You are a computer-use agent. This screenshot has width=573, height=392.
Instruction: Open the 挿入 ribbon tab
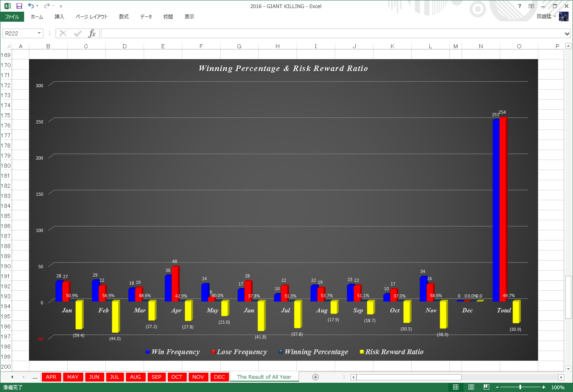click(60, 17)
